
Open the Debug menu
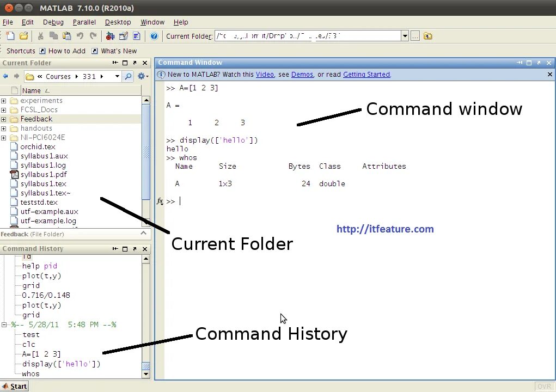click(53, 22)
